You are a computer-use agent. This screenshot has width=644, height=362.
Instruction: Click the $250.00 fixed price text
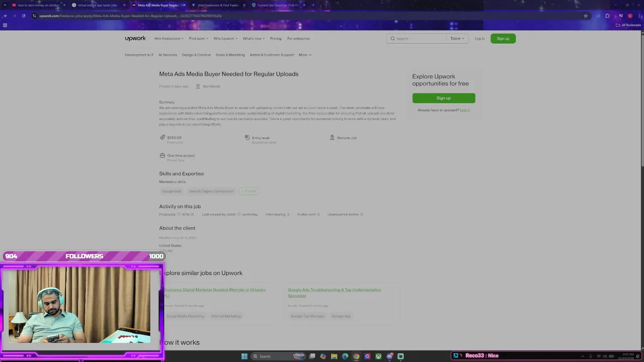[x=174, y=138]
